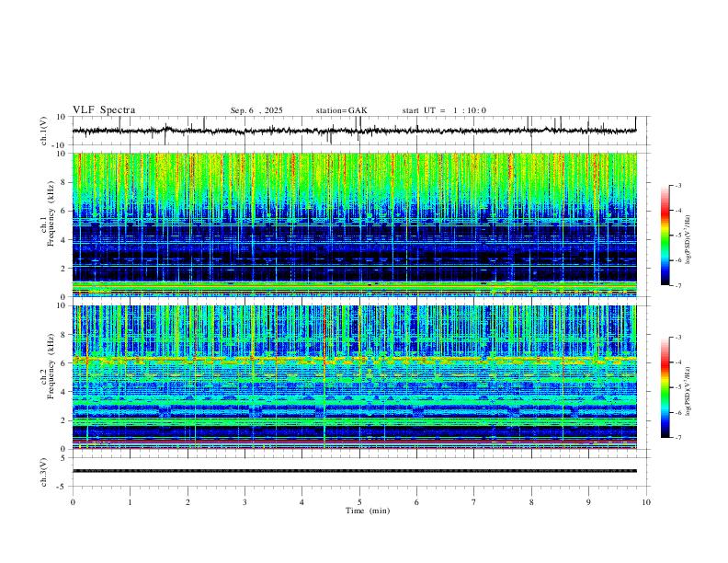Click the 'start UT = 1 : 10: 0' text

(444, 110)
